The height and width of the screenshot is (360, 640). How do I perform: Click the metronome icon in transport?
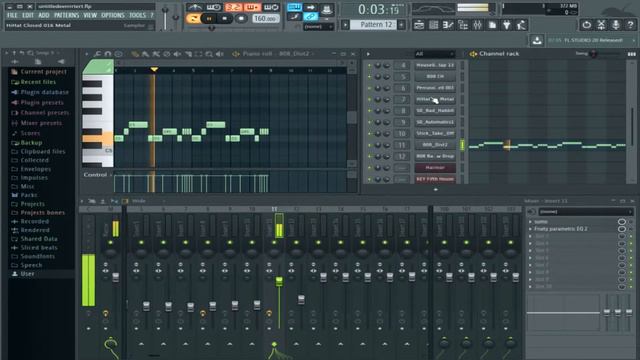[195, 7]
